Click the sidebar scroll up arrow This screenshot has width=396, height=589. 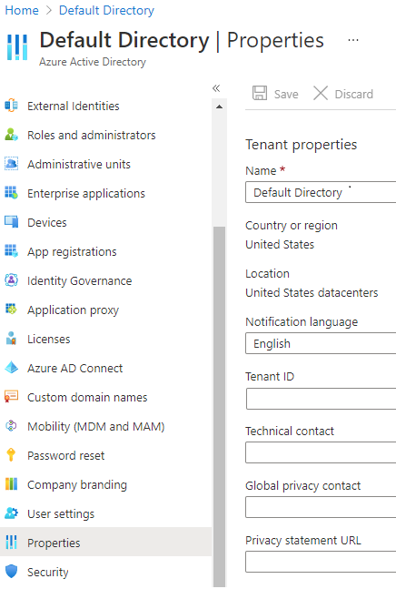click(219, 107)
